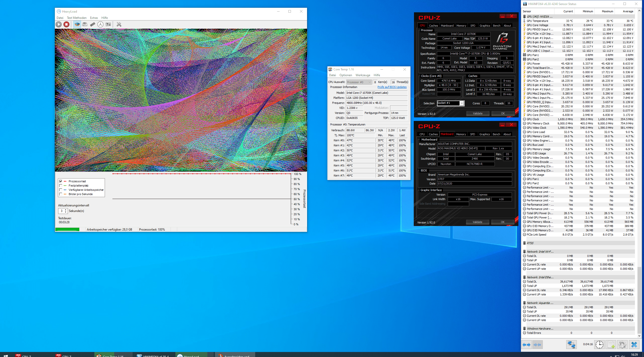Switch to Memory tab in upper CPU-Z window
Viewport: 644px width, 357px height.
click(461, 26)
